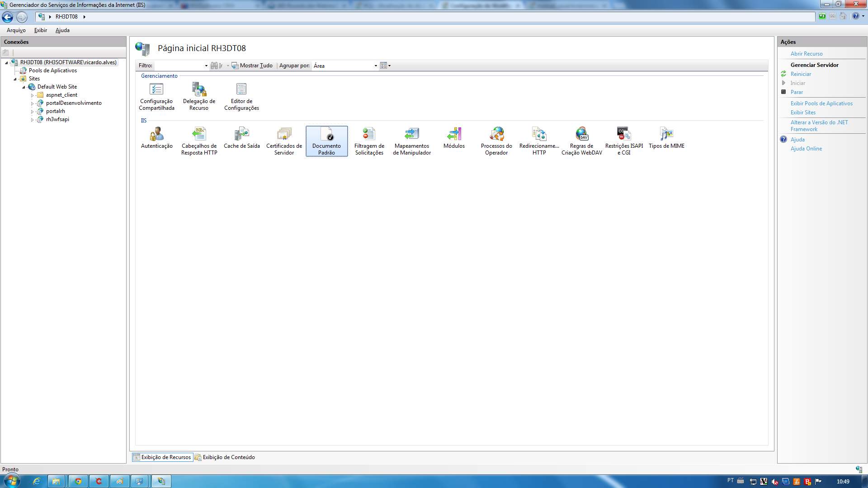Select rh3wfsapi in connections tree

[57, 119]
